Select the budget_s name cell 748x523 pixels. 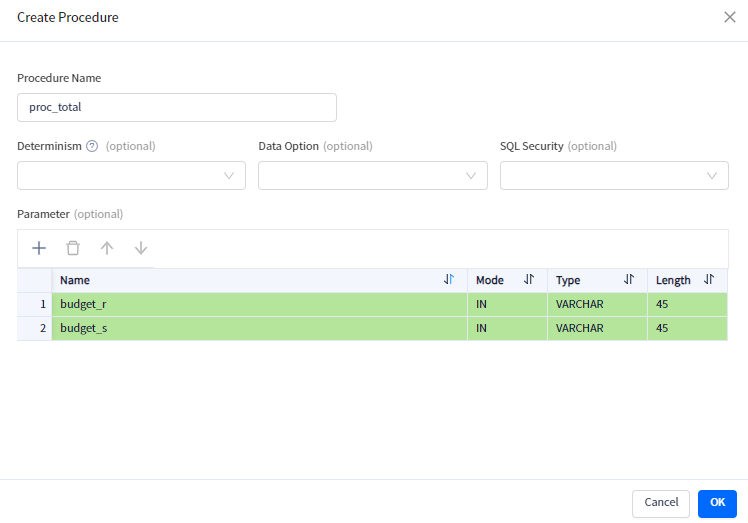click(259, 328)
